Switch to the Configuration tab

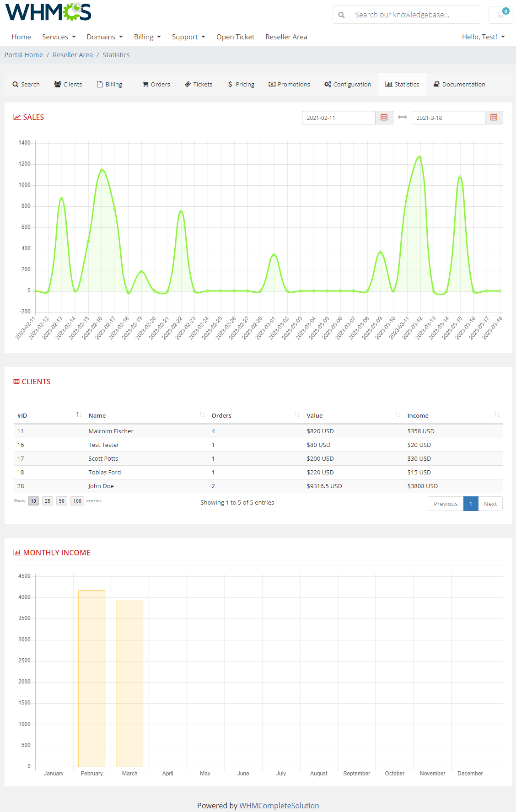click(x=348, y=84)
